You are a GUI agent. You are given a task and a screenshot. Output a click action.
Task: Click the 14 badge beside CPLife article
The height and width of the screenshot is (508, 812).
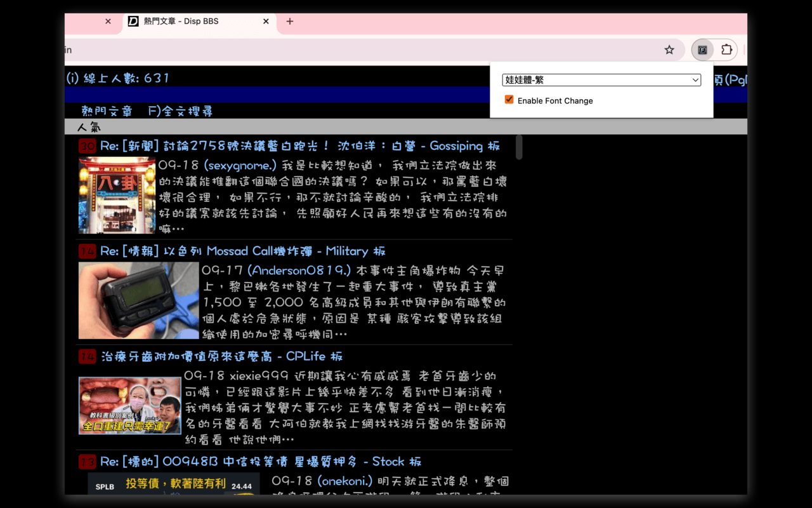click(87, 356)
